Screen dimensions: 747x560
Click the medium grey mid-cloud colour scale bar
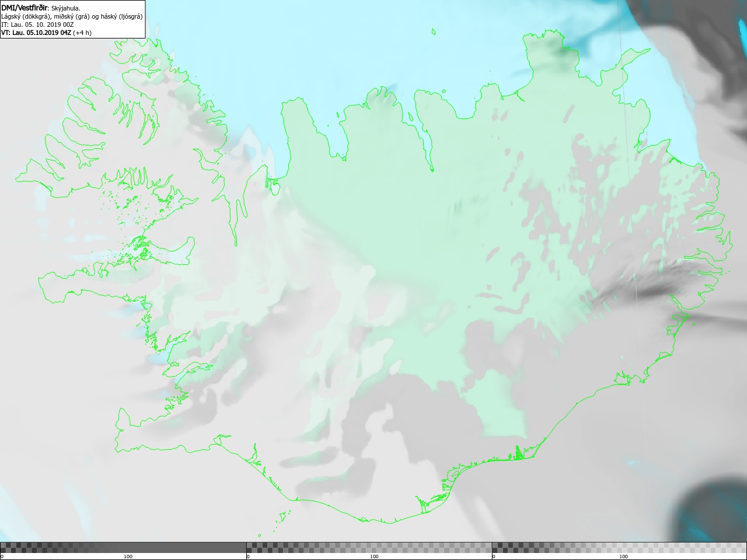(x=369, y=547)
